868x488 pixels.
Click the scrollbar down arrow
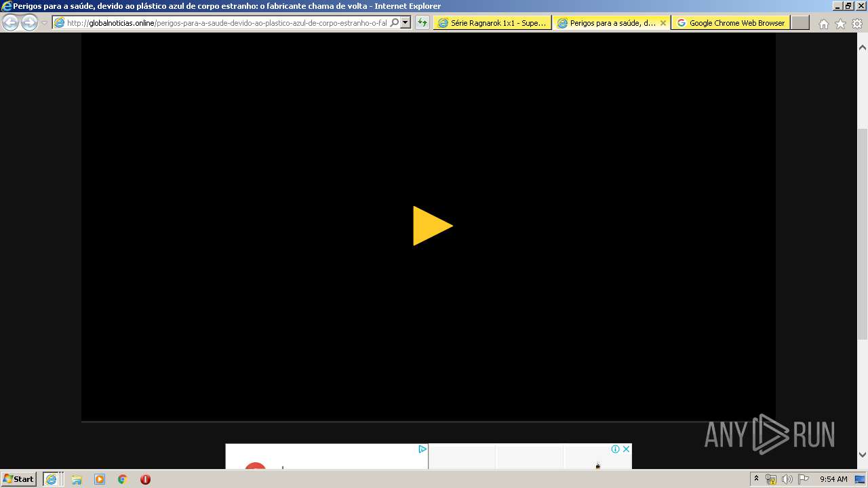pos(863,455)
